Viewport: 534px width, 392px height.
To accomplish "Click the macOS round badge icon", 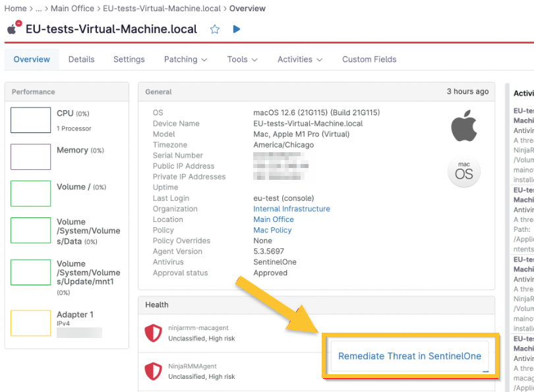I will click(464, 172).
